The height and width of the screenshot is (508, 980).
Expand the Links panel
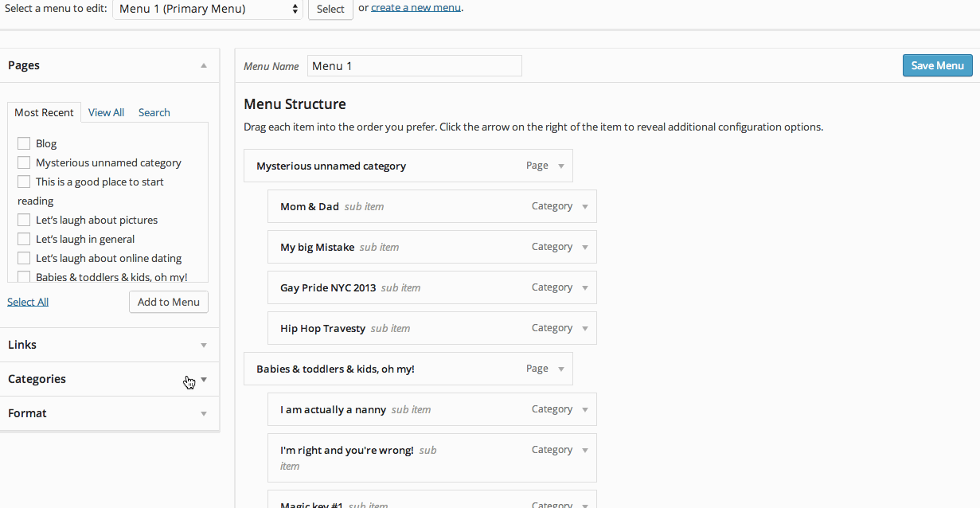pyautogui.click(x=204, y=346)
